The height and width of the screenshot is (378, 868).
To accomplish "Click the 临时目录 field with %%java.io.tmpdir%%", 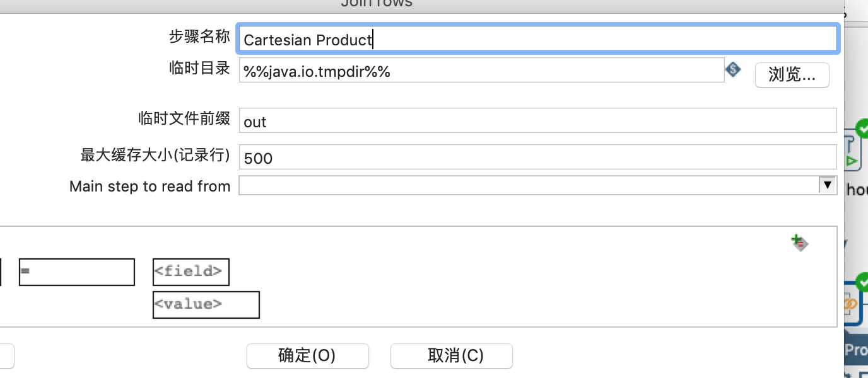I will click(481, 70).
